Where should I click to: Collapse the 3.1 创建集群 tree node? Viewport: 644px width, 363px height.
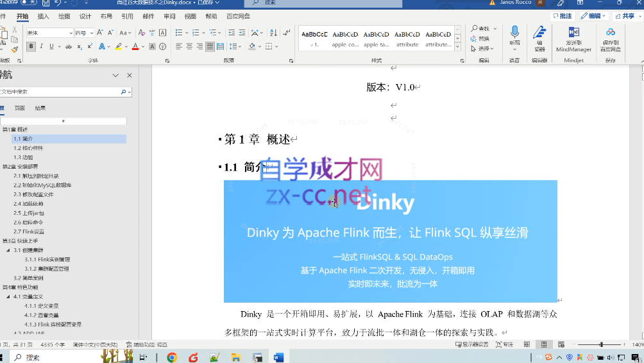pyautogui.click(x=8, y=250)
